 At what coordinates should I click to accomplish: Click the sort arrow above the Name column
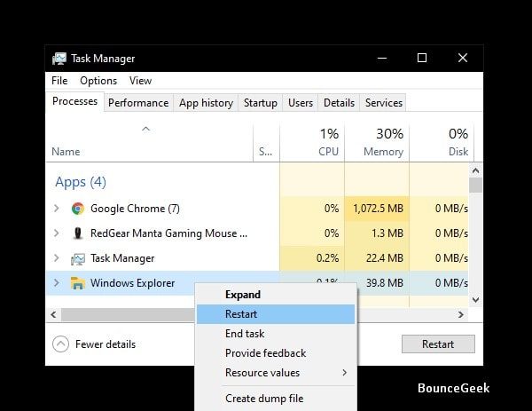[146, 129]
